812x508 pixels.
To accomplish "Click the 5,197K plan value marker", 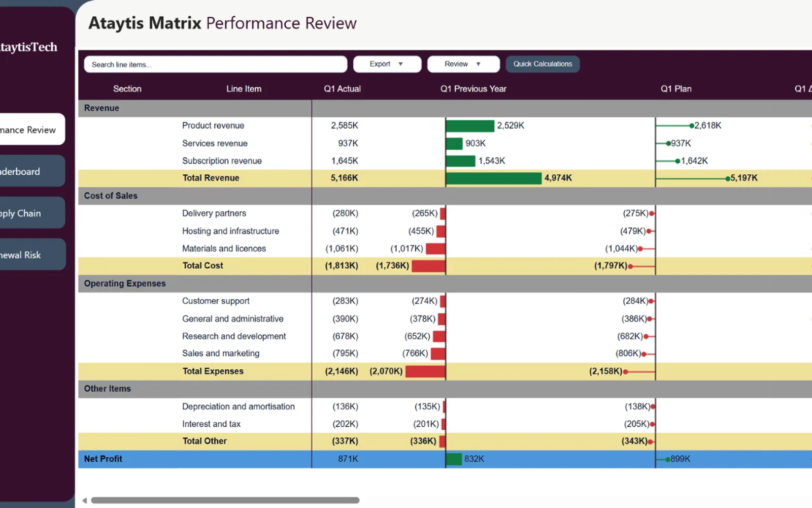I will pos(728,178).
